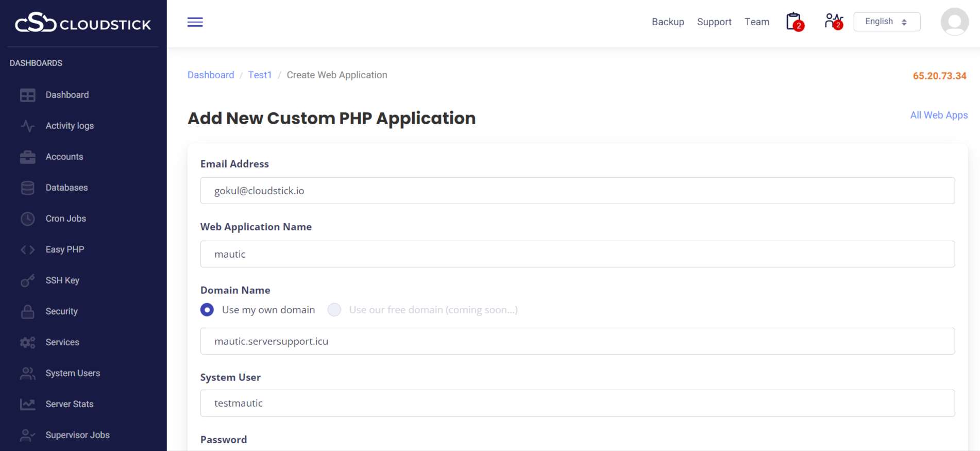This screenshot has width=980, height=451.
Task: Click the Cron Jobs clock icon
Action: point(28,219)
